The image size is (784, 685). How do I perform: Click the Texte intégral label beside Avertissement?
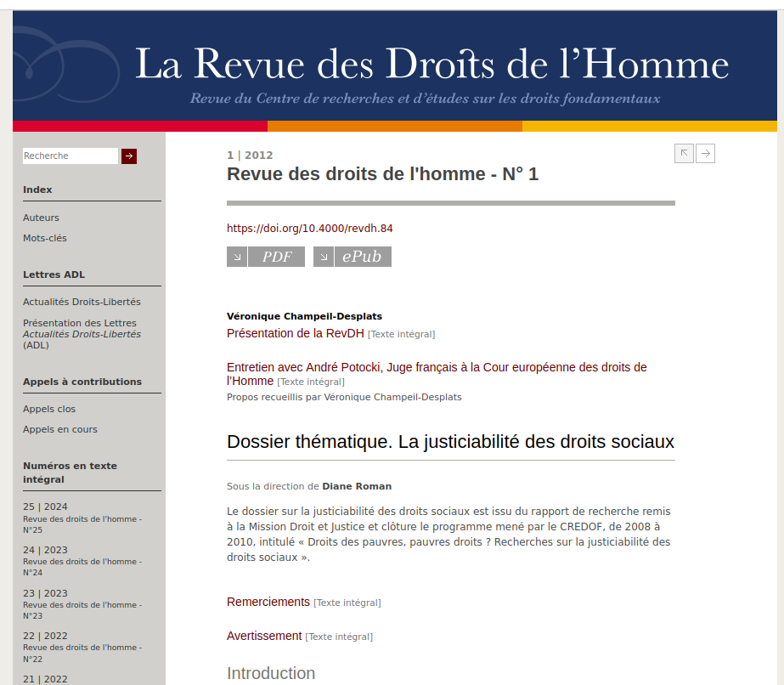pyautogui.click(x=339, y=637)
